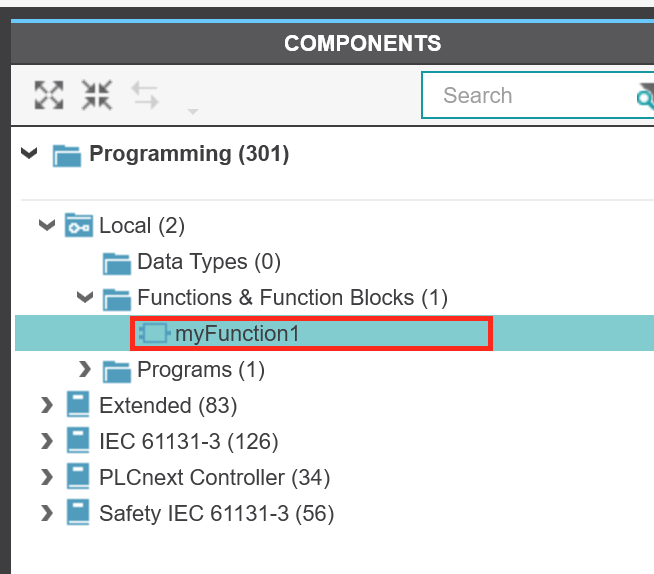Select the Extended (83) label

[168, 405]
